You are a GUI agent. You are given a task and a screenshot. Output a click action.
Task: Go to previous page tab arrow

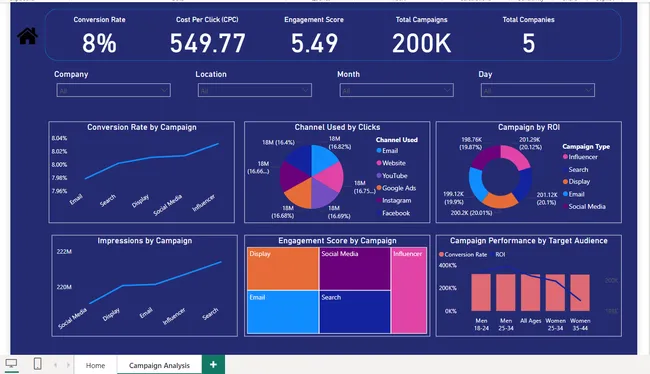56,365
